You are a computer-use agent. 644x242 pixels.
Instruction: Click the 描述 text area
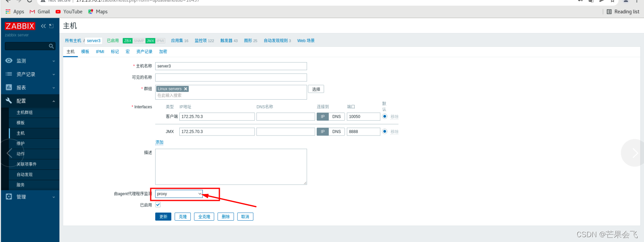(x=231, y=167)
